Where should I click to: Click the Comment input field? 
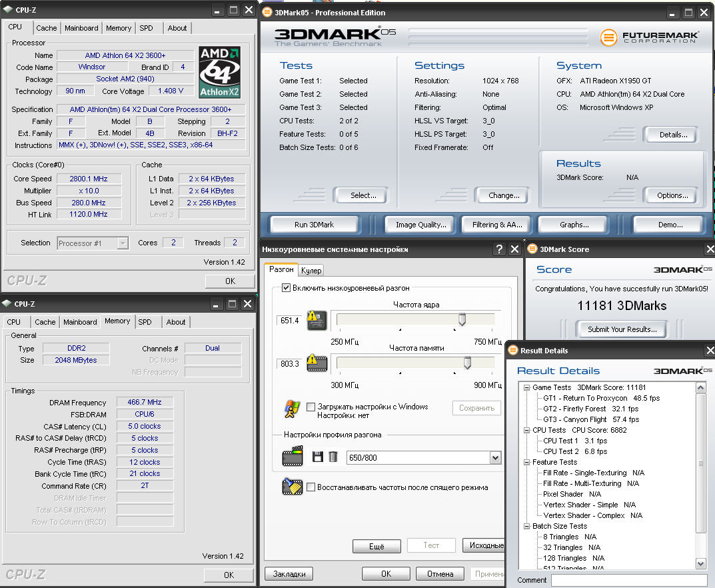[x=629, y=580]
